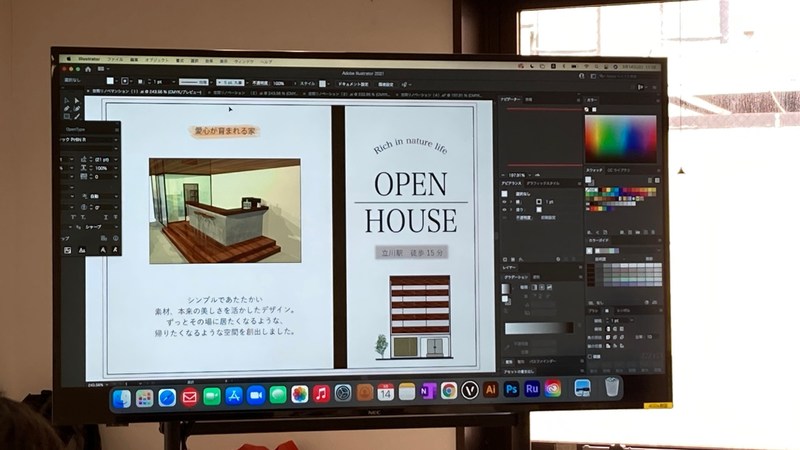Open stroke weight dropdown in Stroke panel
Viewport: 800px width, 450px height.
point(632,320)
